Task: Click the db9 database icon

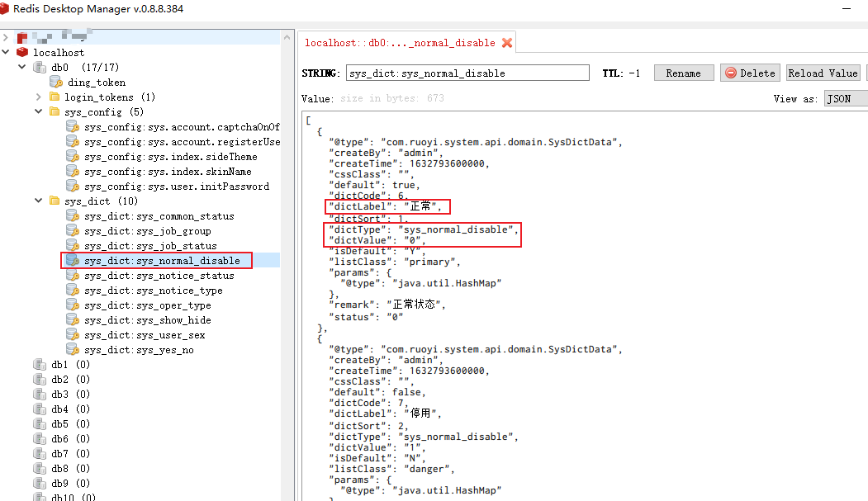Action: 40,483
